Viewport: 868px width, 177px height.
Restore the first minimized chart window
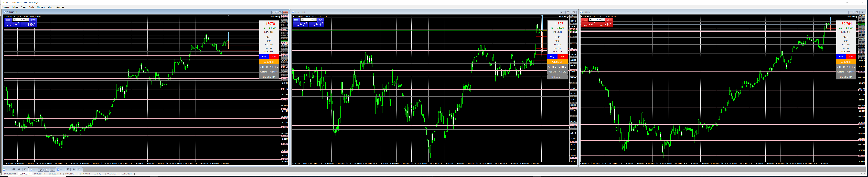coord(14,169)
